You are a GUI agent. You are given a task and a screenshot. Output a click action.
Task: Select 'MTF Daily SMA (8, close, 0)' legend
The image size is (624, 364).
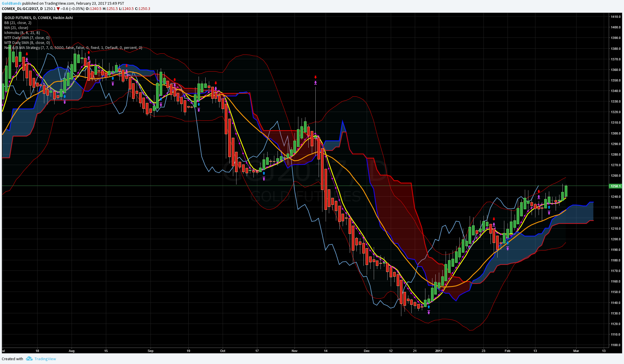tap(27, 42)
